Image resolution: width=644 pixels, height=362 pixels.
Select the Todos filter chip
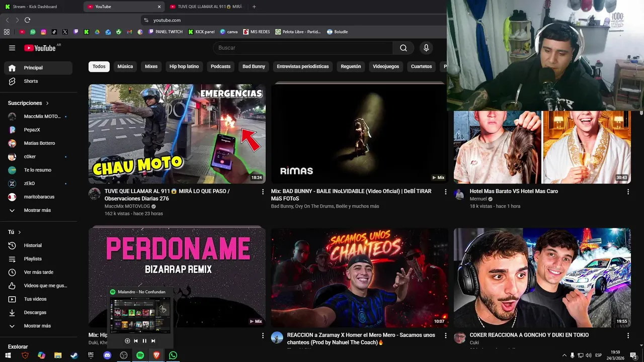pos(99,66)
